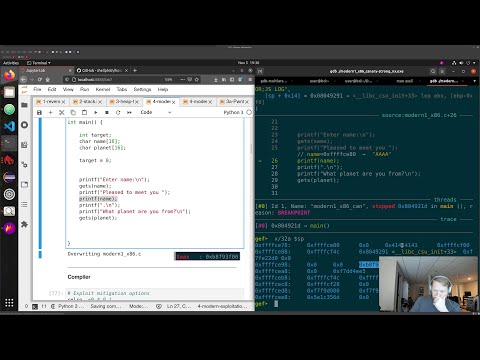Open the table of contents list icon
The height and width of the screenshot is (360, 480).
pyautogui.click(x=24, y=204)
